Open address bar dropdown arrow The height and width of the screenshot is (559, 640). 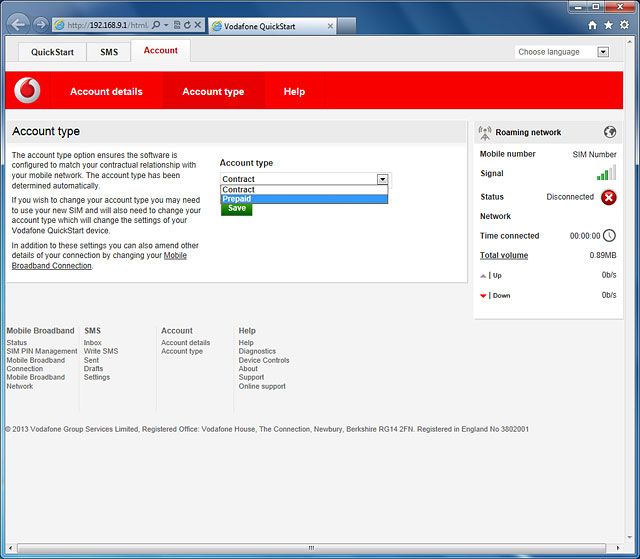pos(166,25)
